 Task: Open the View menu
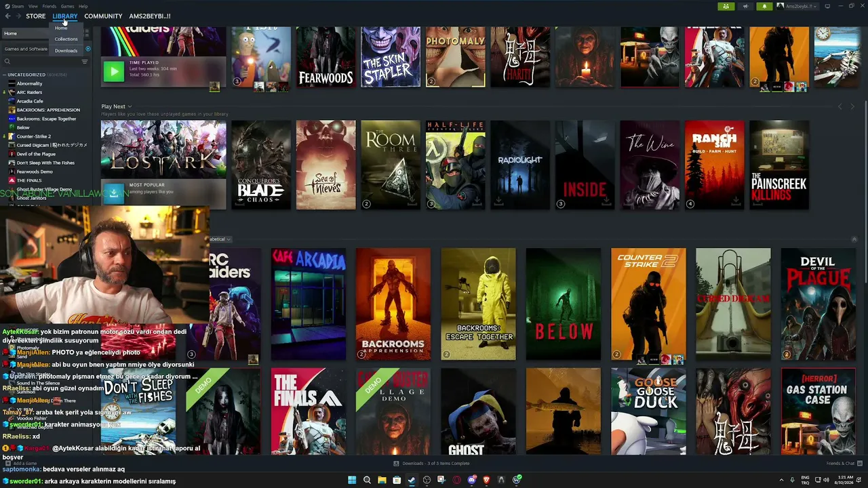coord(33,6)
